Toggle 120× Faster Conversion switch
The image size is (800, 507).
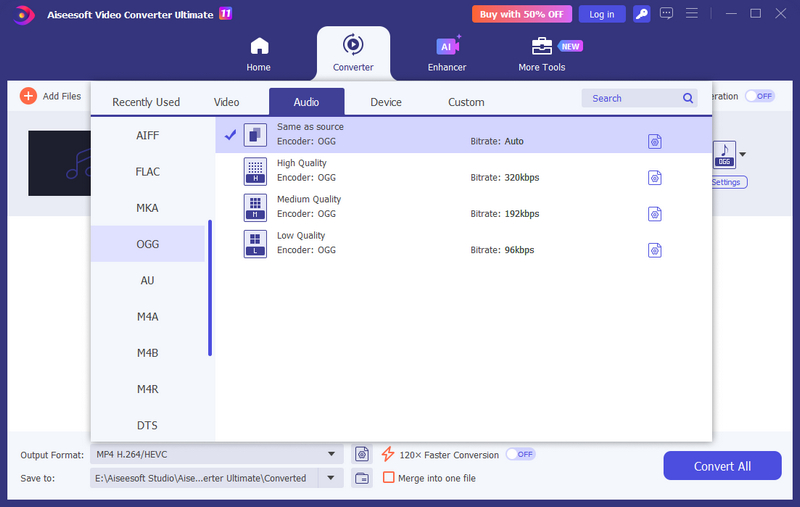(x=520, y=454)
